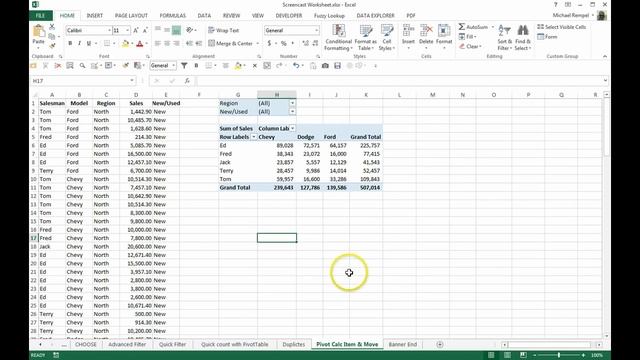Open Sort & Filter
640x360 pixels.
pos(504,38)
